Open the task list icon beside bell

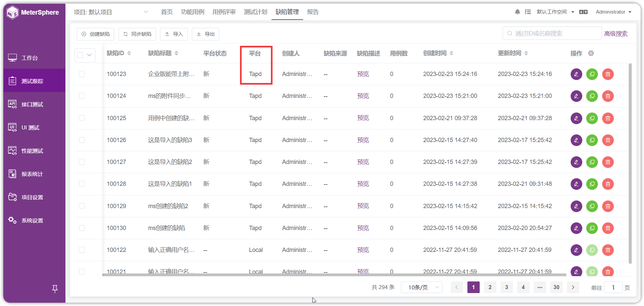click(528, 12)
